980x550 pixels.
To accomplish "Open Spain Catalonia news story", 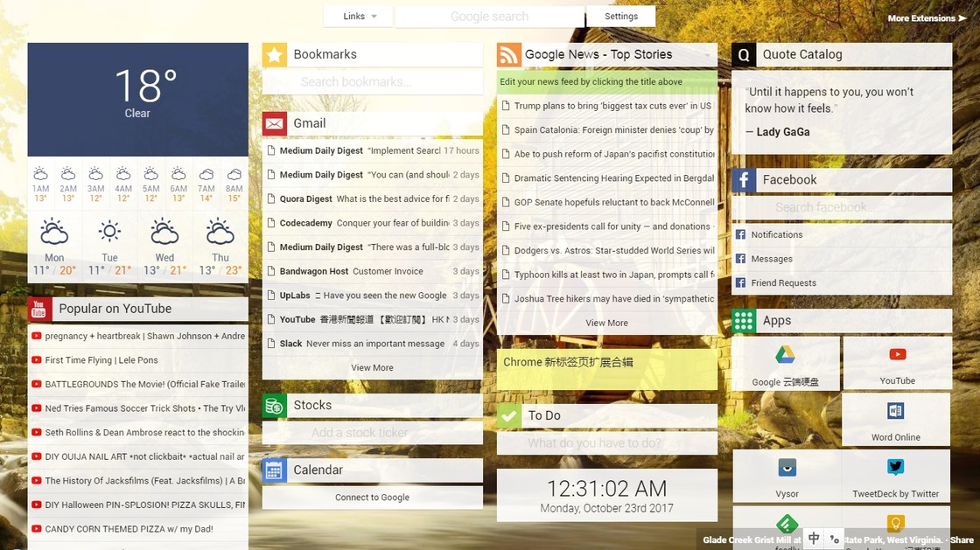I will 607,130.
